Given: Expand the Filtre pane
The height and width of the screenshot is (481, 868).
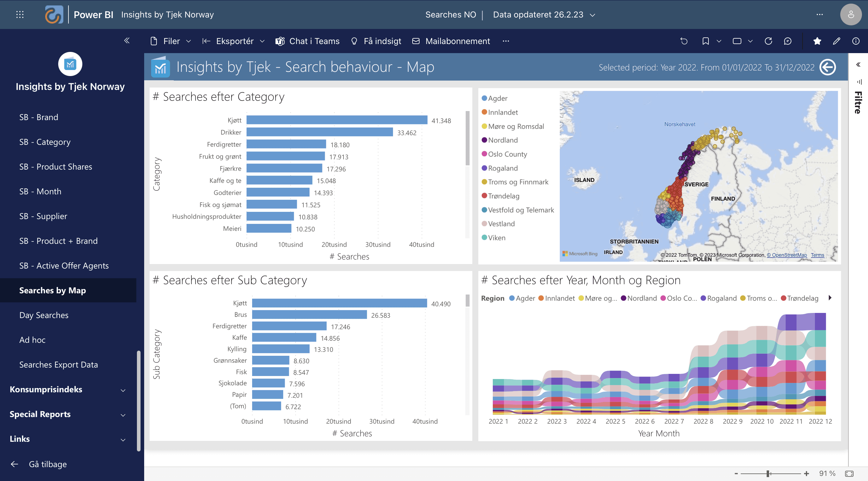Looking at the screenshot, I should tap(858, 64).
